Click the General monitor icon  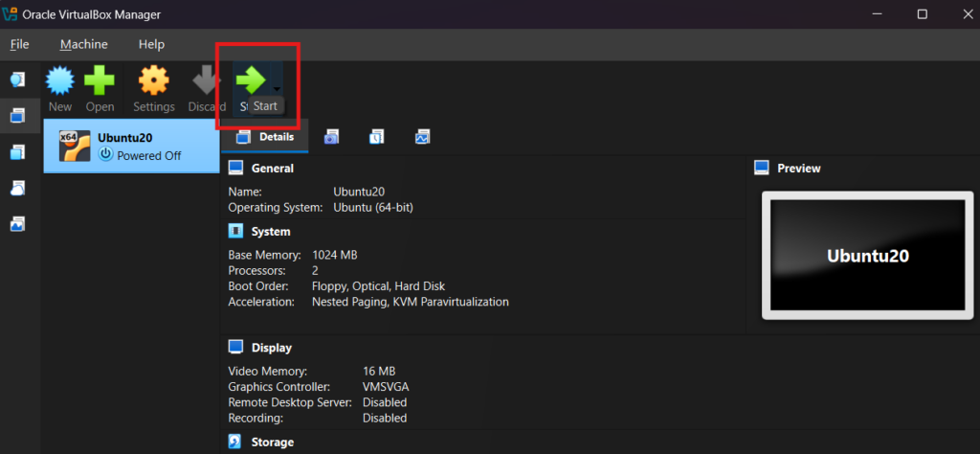pyautogui.click(x=235, y=168)
